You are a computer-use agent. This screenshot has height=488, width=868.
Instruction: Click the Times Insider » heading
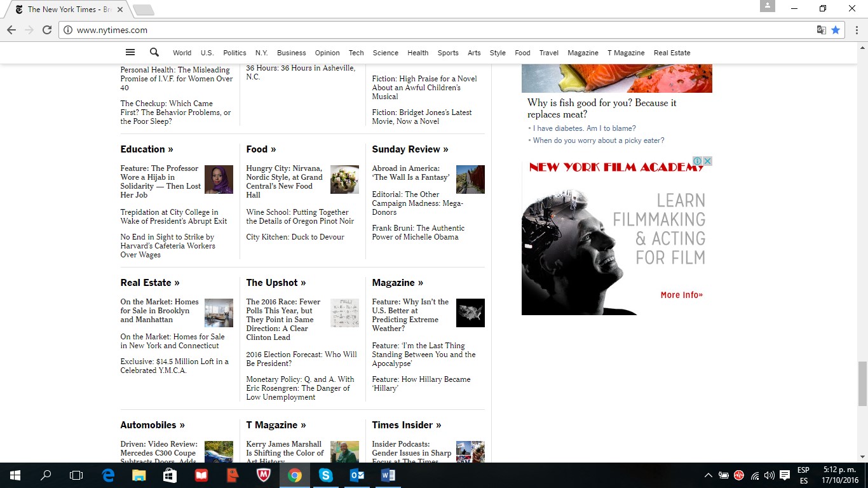click(x=407, y=425)
